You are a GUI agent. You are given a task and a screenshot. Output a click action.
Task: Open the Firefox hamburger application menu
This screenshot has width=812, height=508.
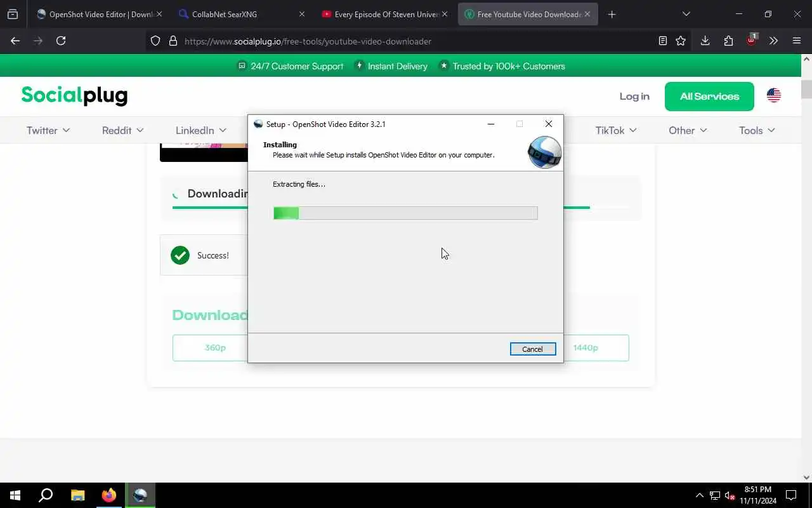(x=797, y=41)
